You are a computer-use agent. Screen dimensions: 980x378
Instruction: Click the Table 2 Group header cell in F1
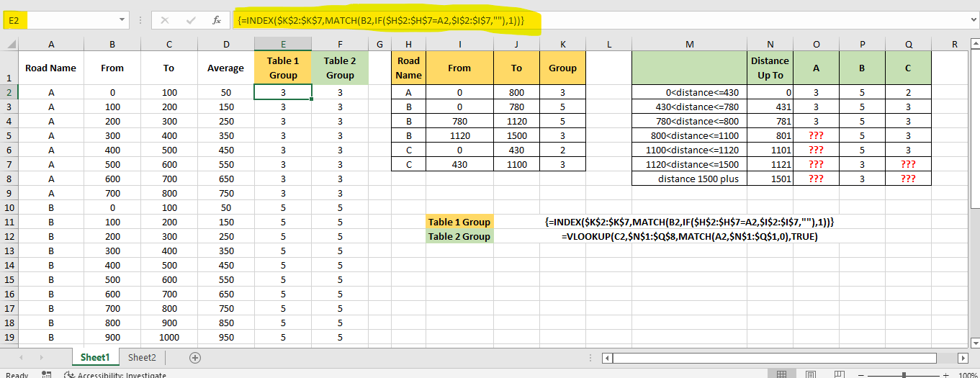[x=340, y=68]
